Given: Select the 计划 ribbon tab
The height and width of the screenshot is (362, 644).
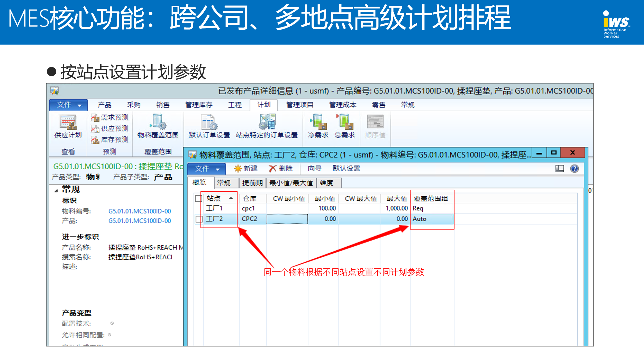Looking at the screenshot, I should (x=264, y=105).
